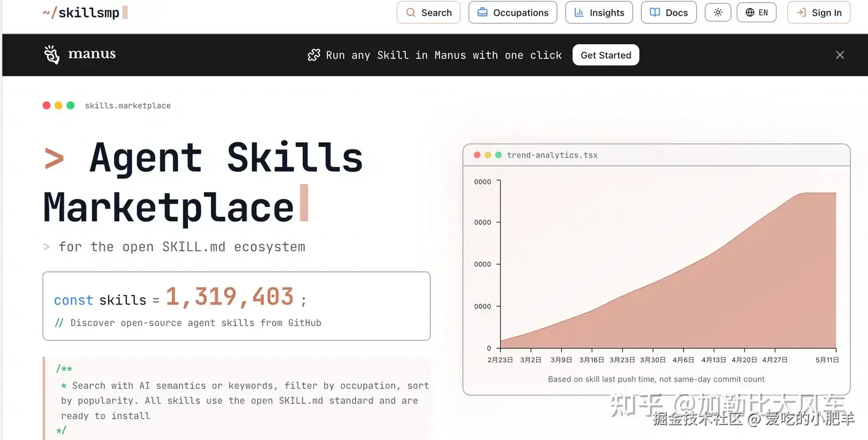Open the Docs page
Viewport: 868px width, 440px height.
coord(669,13)
